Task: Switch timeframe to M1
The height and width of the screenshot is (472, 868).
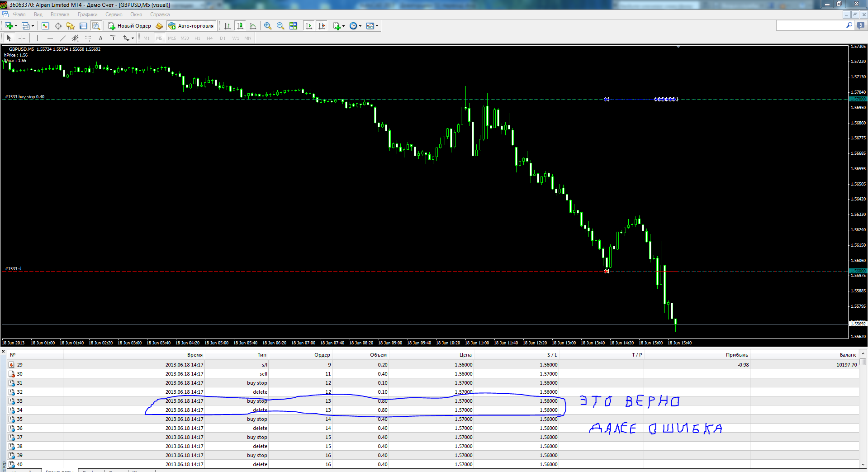Action: tap(147, 38)
